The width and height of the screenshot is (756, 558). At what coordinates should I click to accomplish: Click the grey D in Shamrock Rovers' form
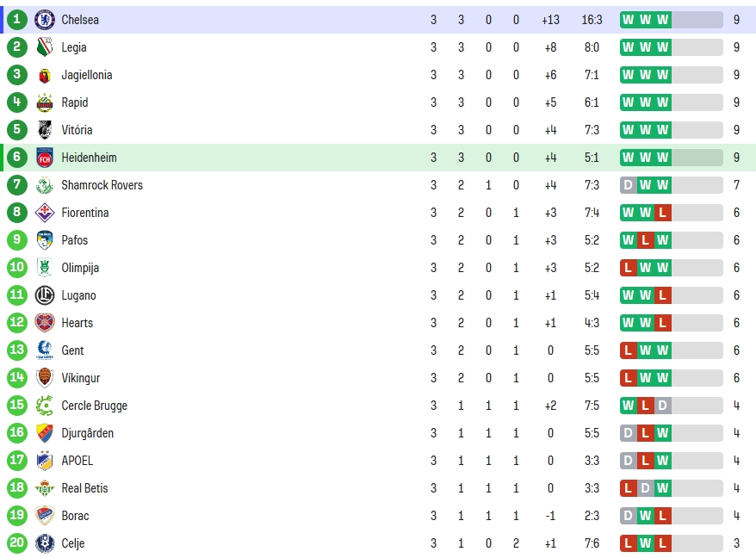click(628, 185)
